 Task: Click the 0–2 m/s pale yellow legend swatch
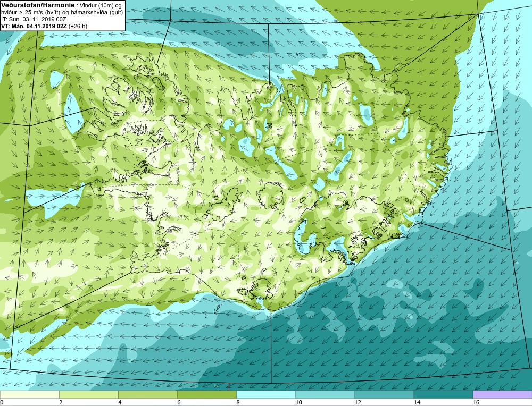29,394
